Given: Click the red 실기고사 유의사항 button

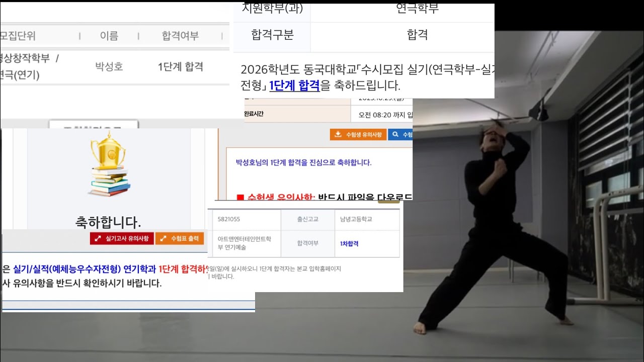Looking at the screenshot, I should tap(122, 238).
